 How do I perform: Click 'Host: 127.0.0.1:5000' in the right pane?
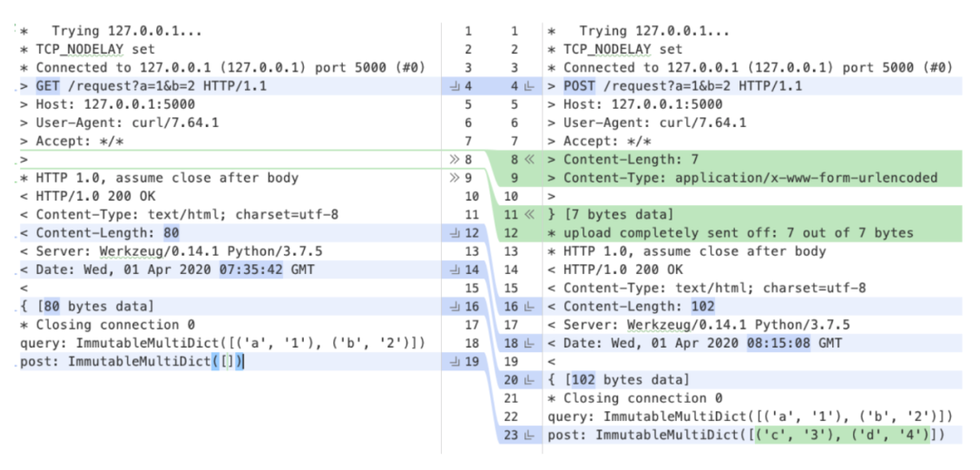coord(643,104)
